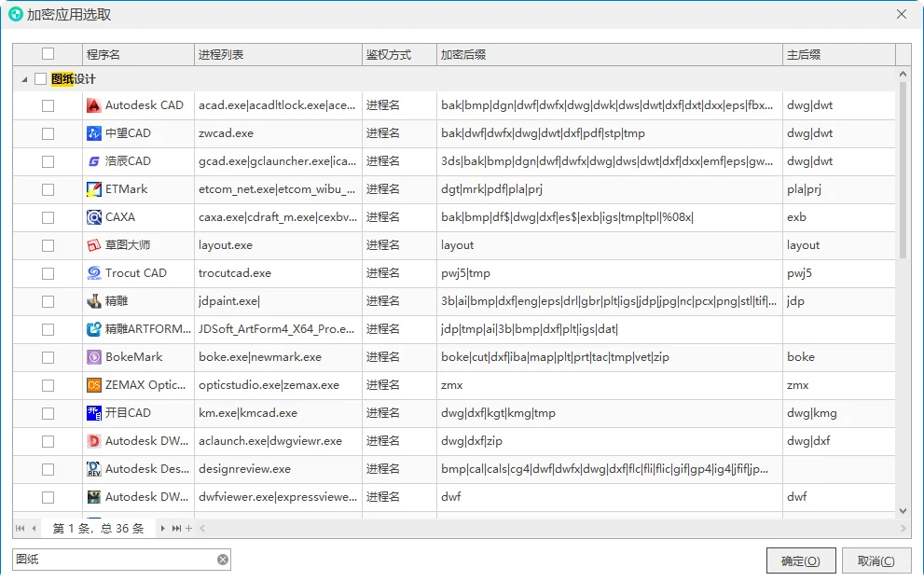This screenshot has height=581, width=924.
Task: Click the 开目CAD application icon
Action: (x=93, y=414)
